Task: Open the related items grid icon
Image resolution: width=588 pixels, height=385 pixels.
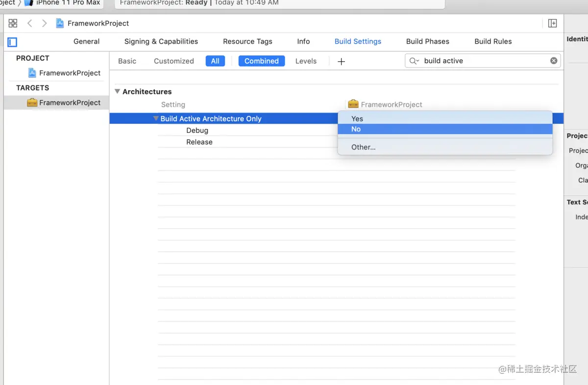Action: coord(13,23)
